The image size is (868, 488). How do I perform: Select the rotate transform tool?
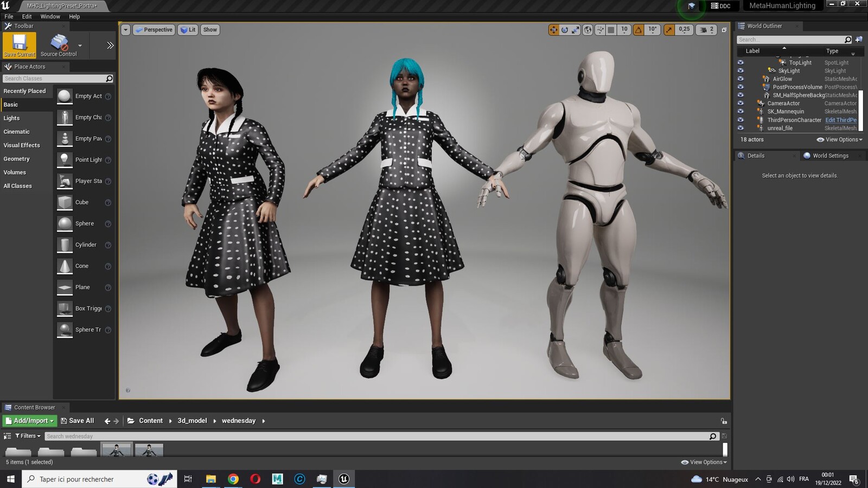[564, 30]
